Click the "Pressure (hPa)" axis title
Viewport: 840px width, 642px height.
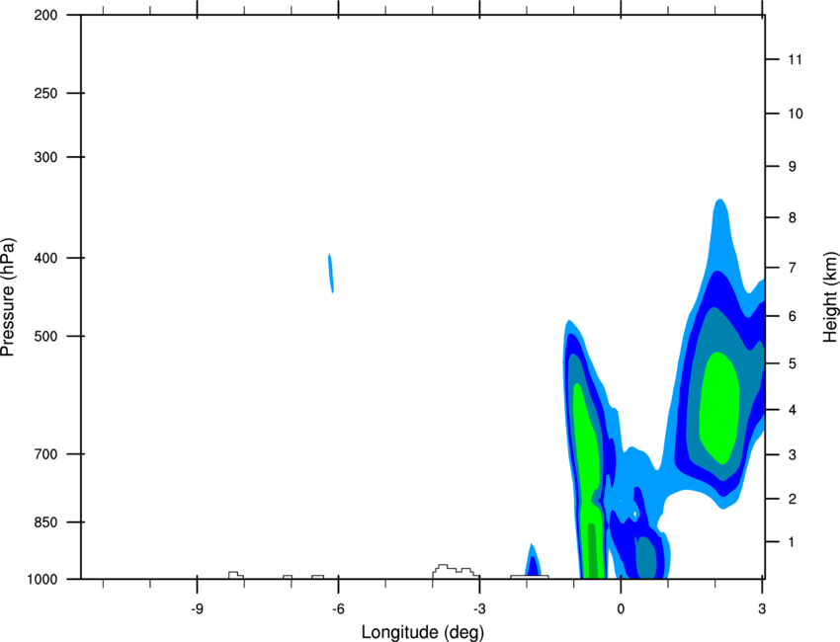[8, 297]
